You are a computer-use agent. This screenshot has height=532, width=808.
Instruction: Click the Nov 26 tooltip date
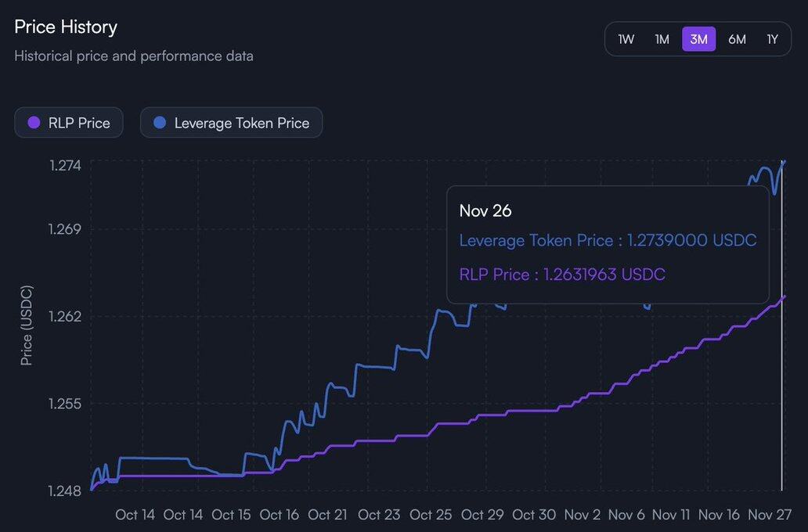point(485,210)
